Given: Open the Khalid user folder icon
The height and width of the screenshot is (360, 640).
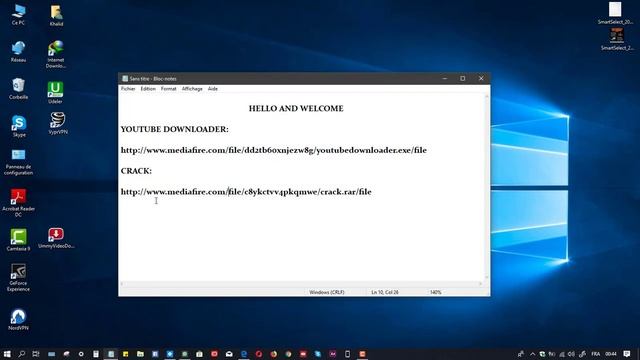Looking at the screenshot, I should click(x=56, y=16).
